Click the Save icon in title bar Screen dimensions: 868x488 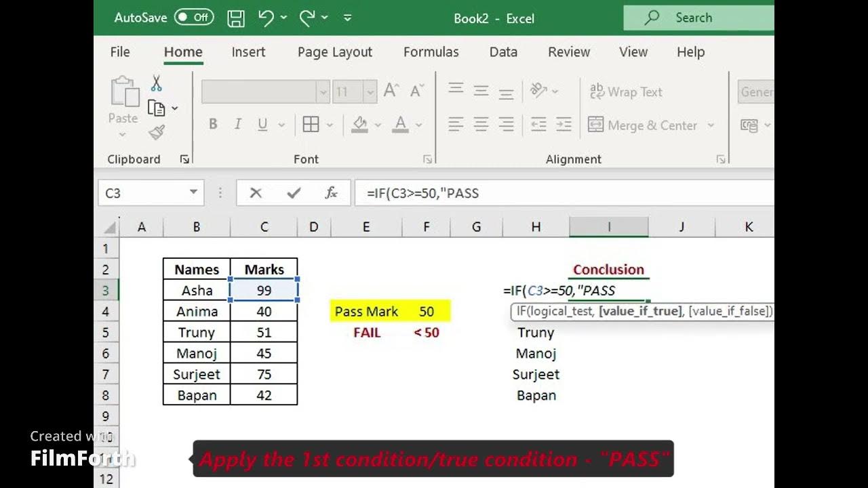[235, 18]
